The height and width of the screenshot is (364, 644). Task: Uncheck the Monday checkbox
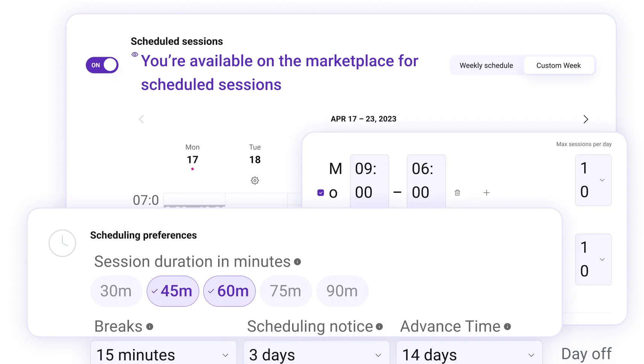320,192
